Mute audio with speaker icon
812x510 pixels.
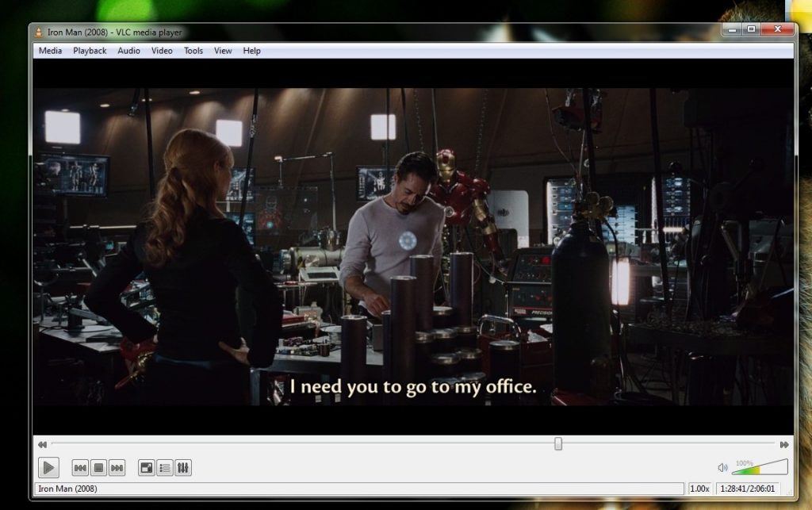[x=723, y=467]
